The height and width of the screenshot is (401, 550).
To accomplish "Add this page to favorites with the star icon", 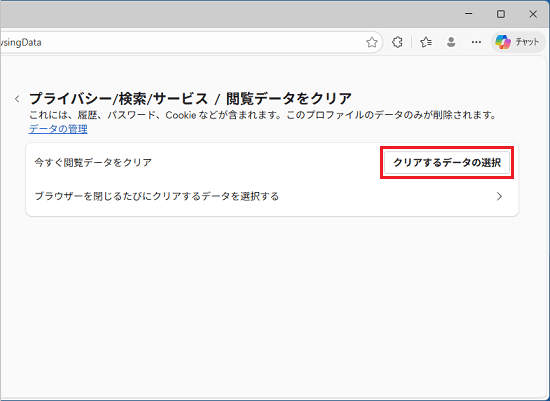I will pyautogui.click(x=371, y=42).
